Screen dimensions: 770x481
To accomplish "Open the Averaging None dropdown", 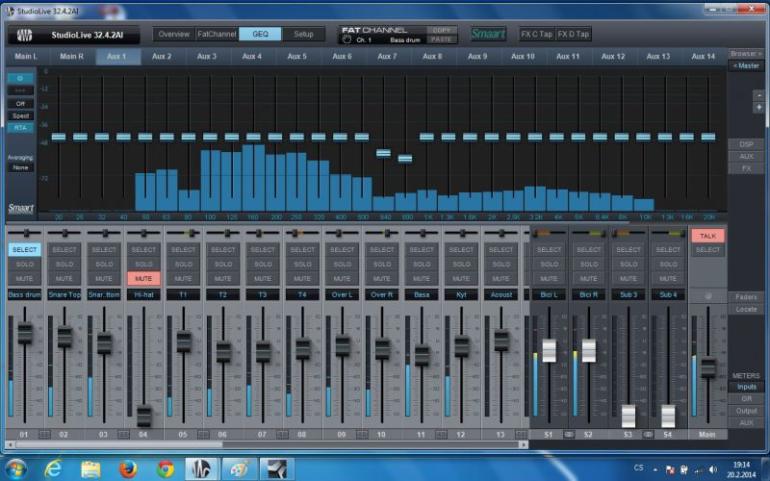I will pyautogui.click(x=20, y=168).
